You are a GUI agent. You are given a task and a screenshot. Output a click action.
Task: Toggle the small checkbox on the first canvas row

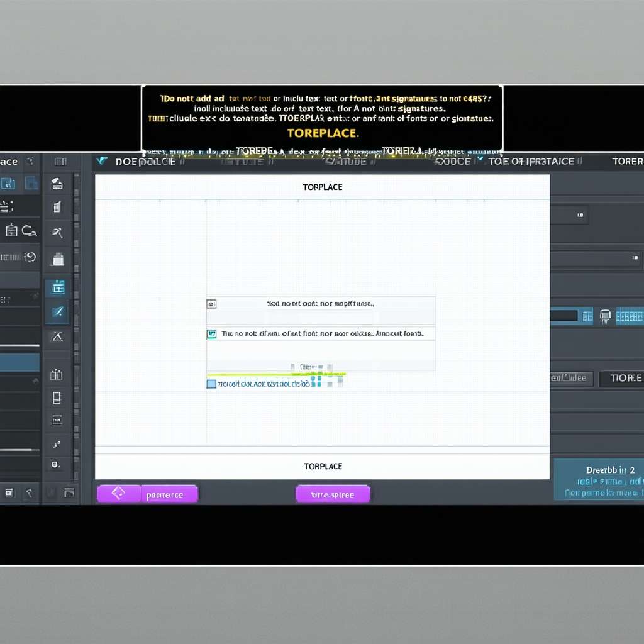(211, 304)
